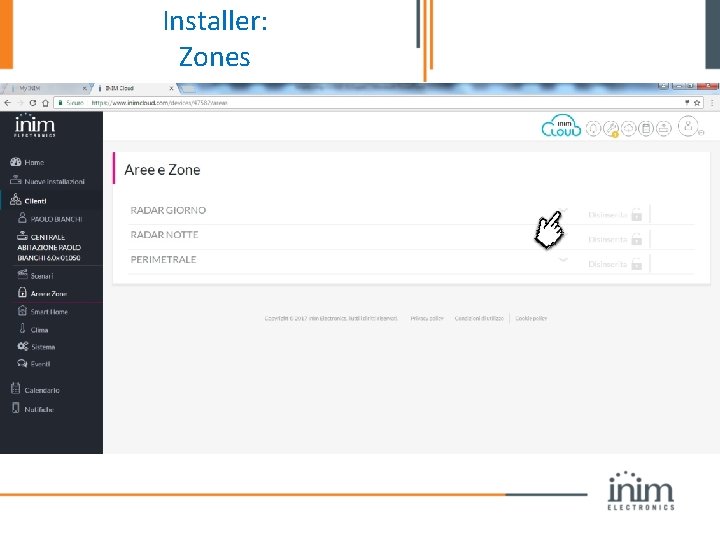
Task: Click the Aree e Zone padlock sidebar icon
Action: pyautogui.click(x=22, y=292)
